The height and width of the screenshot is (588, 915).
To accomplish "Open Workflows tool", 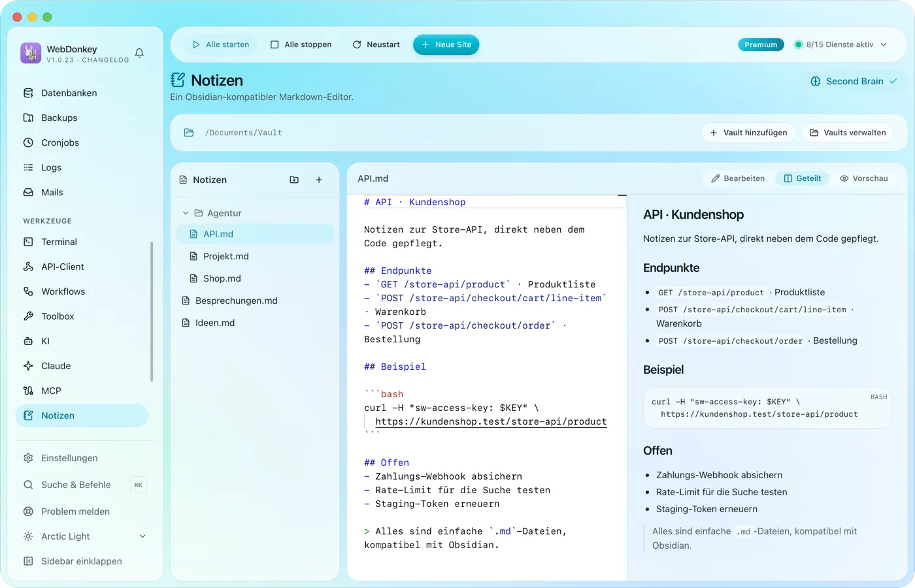I will [x=82, y=291].
